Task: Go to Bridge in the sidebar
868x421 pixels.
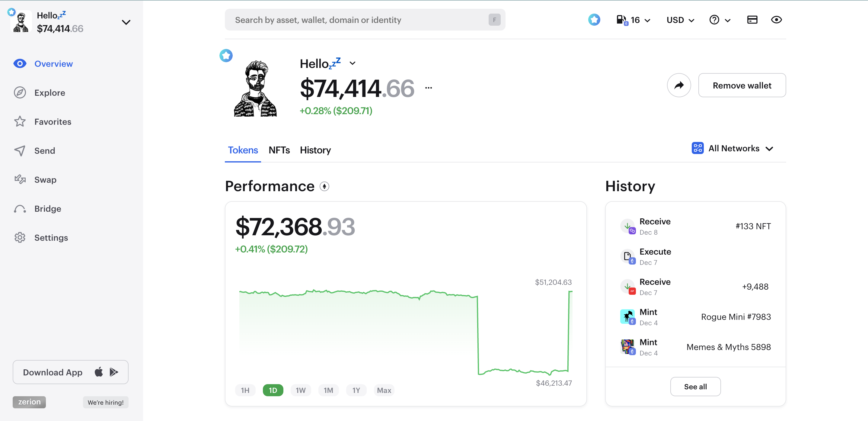Action: point(47,209)
